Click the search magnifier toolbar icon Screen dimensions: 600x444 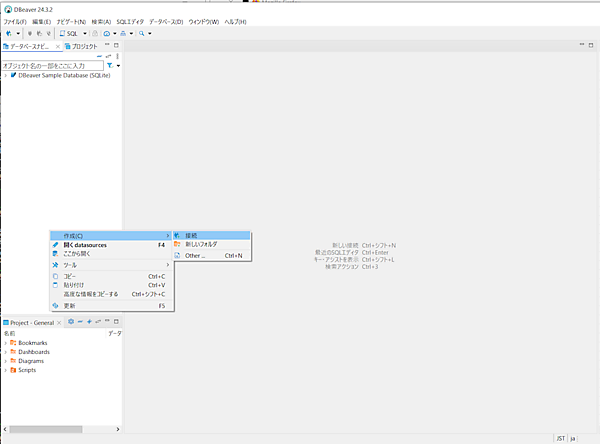(x=143, y=33)
